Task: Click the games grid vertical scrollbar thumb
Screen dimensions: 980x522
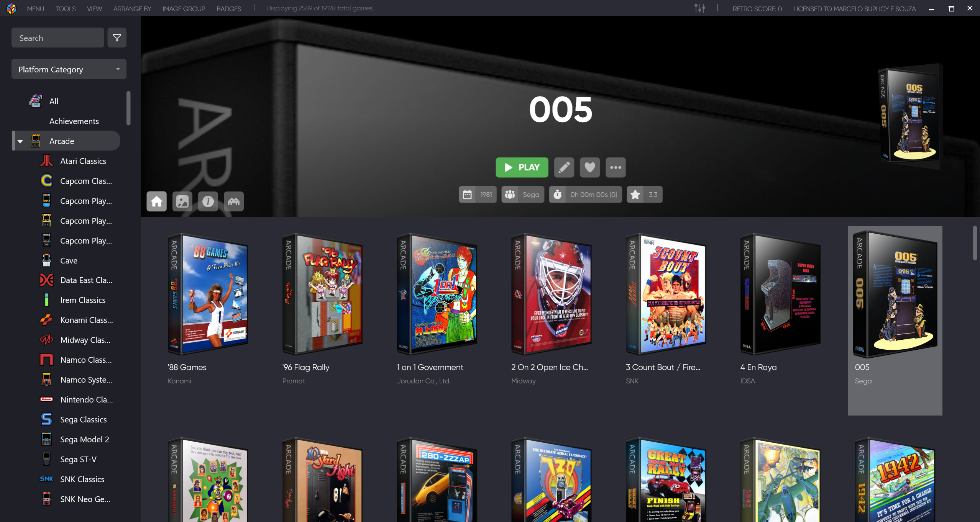Action: coord(975,243)
